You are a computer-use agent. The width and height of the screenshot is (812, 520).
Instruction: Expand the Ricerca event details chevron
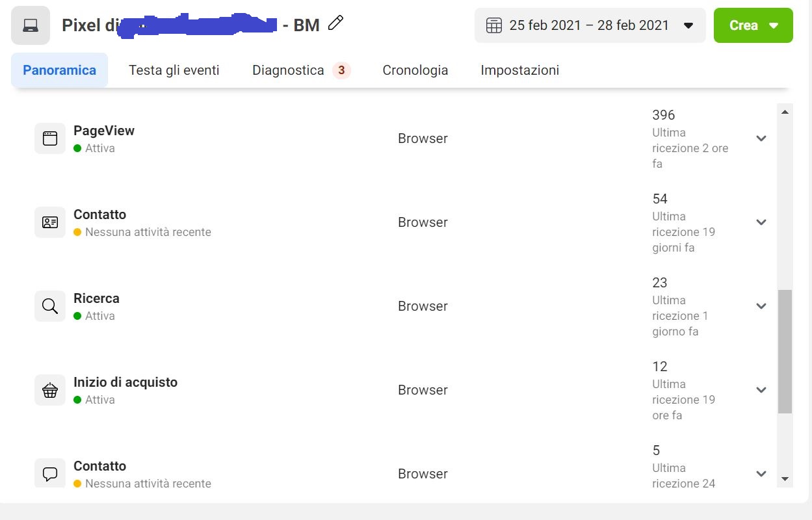click(761, 306)
